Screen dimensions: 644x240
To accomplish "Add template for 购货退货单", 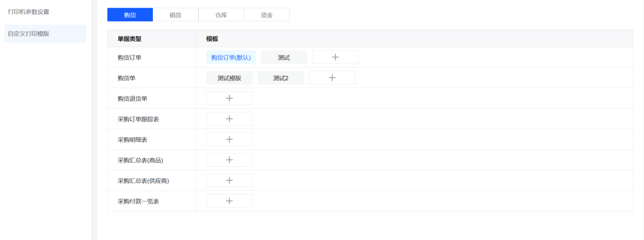I will 229,99.
